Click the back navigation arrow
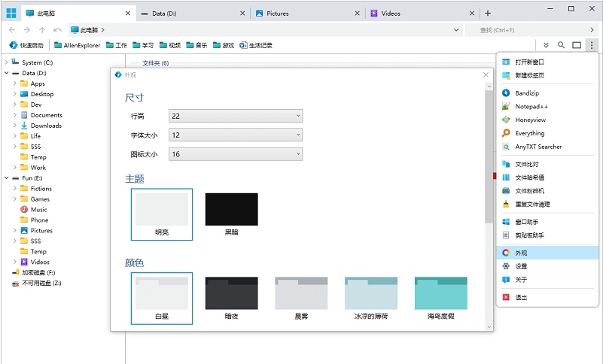The height and width of the screenshot is (364, 603). 12,29
